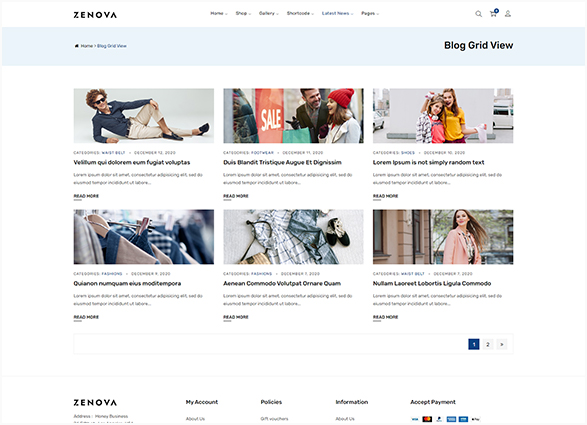Image resolution: width=587 pixels, height=425 pixels.
Task: Click Read More under Lorem Ipsum post
Action: [x=385, y=196]
